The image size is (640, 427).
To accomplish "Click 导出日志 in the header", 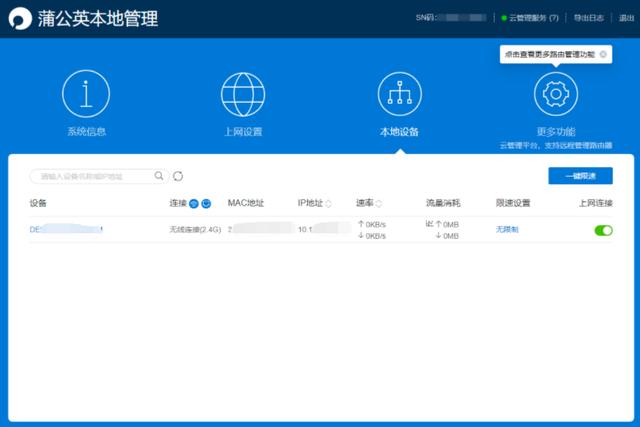I will tap(589, 18).
